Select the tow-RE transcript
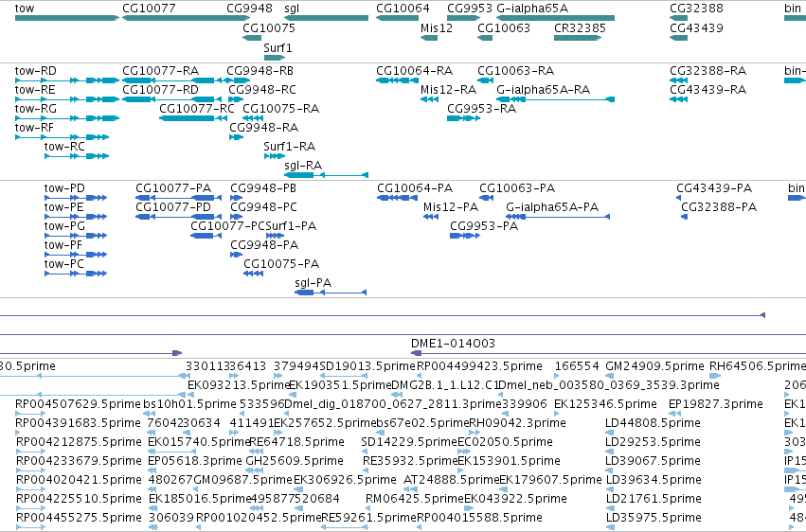This screenshot has height=532, width=806. pyautogui.click(x=67, y=99)
